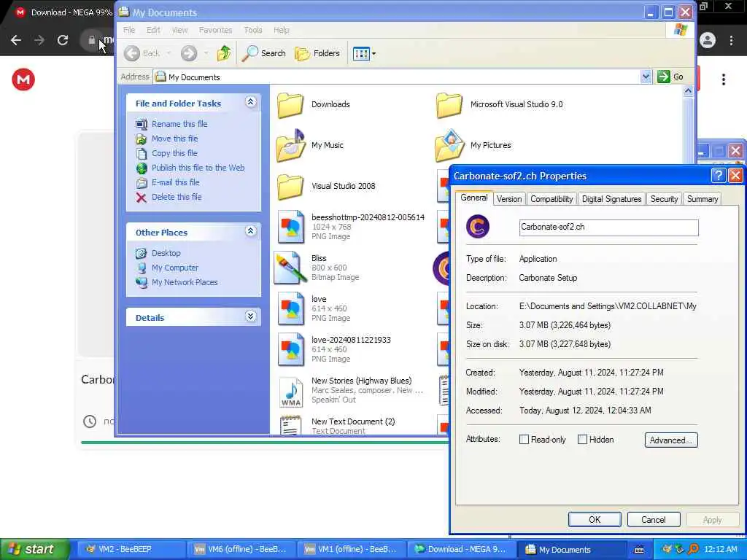
Task: Click the Carbonate-sof2.ch filename field
Action: pyautogui.click(x=608, y=227)
